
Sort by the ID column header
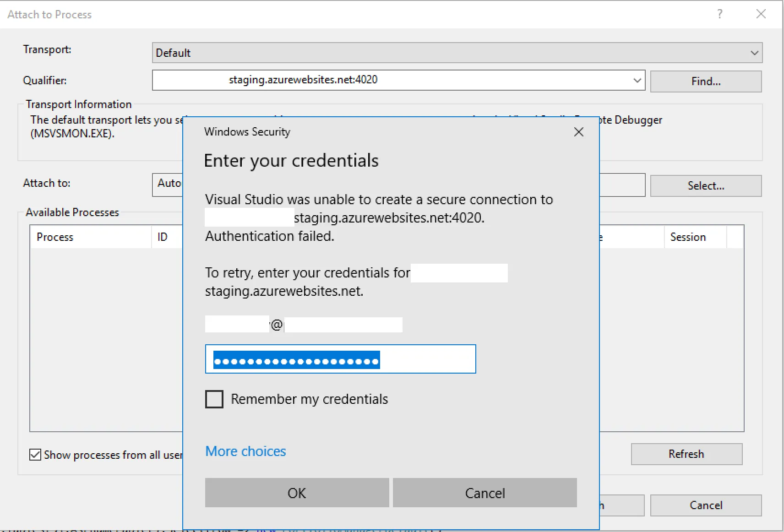(x=167, y=237)
